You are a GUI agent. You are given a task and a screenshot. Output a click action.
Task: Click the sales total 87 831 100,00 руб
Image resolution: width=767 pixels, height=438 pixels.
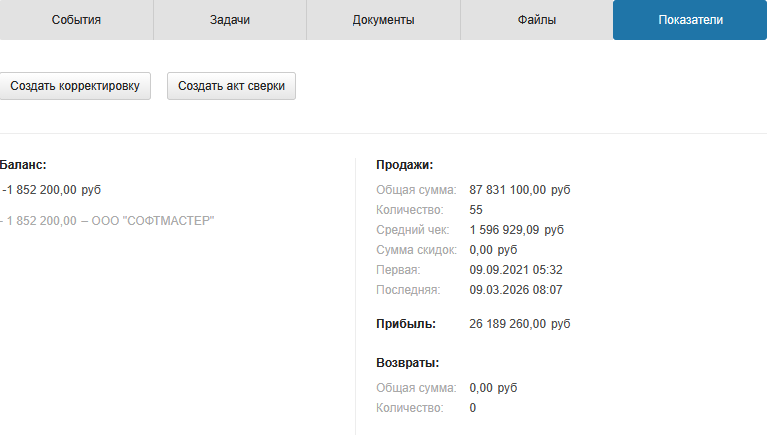pyautogui.click(x=519, y=190)
